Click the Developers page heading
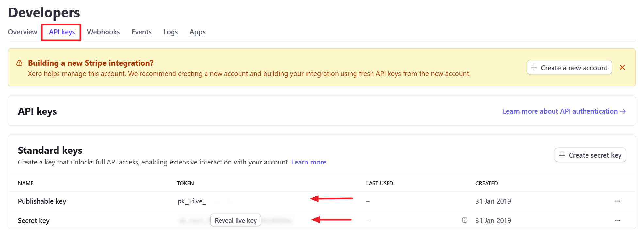This screenshot has width=644, height=235. tap(44, 12)
